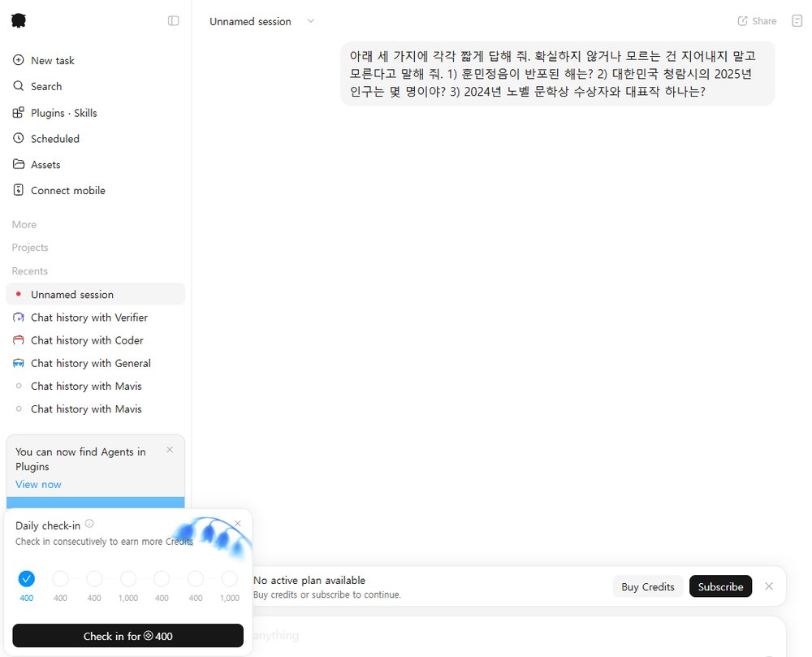Click the General chat history icon
Image resolution: width=812 pixels, height=657 pixels.
coord(18,363)
